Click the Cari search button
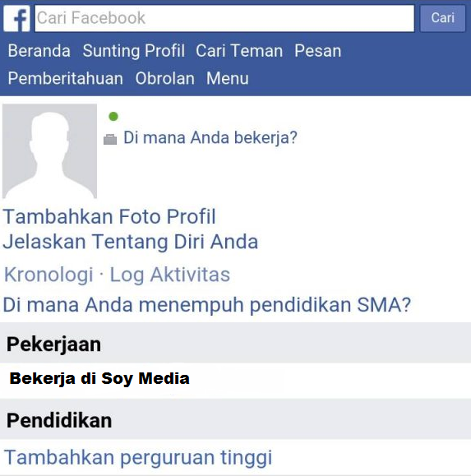Image resolution: width=471 pixels, height=476 pixels. (x=442, y=18)
